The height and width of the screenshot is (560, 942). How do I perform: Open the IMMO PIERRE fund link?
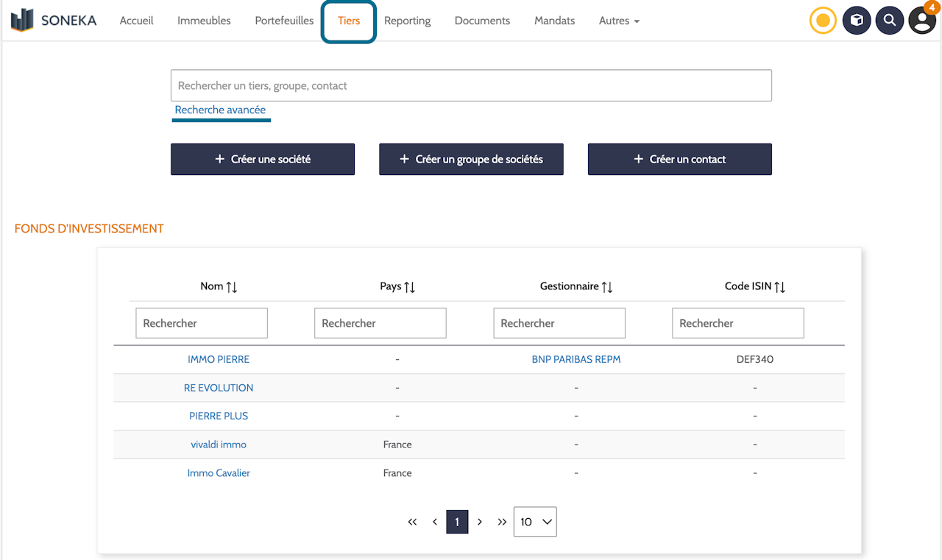[219, 359]
